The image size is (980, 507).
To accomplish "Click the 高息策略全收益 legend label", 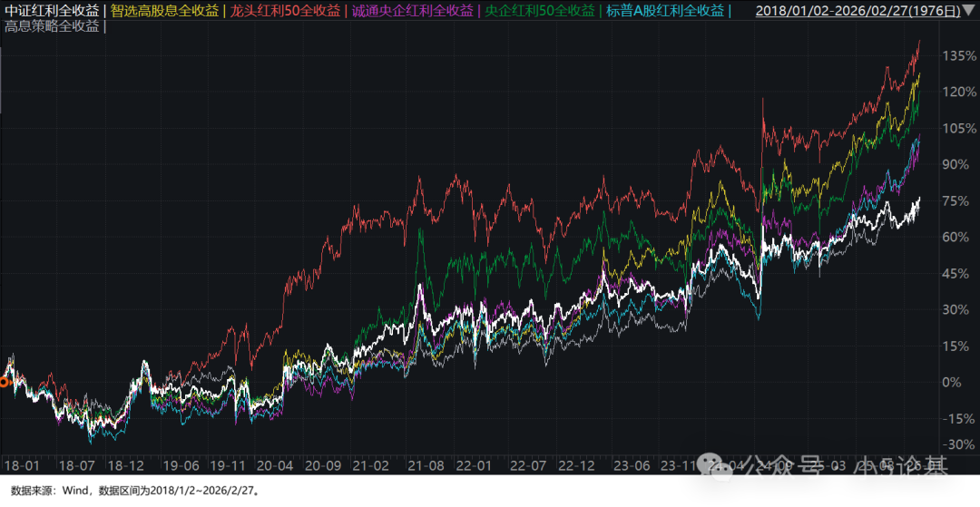I will coord(52,26).
